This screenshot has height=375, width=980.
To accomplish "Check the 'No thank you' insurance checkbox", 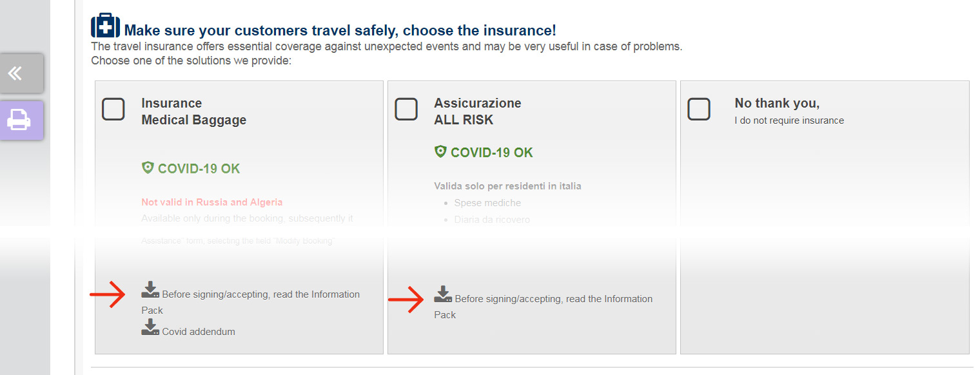I will (699, 109).
